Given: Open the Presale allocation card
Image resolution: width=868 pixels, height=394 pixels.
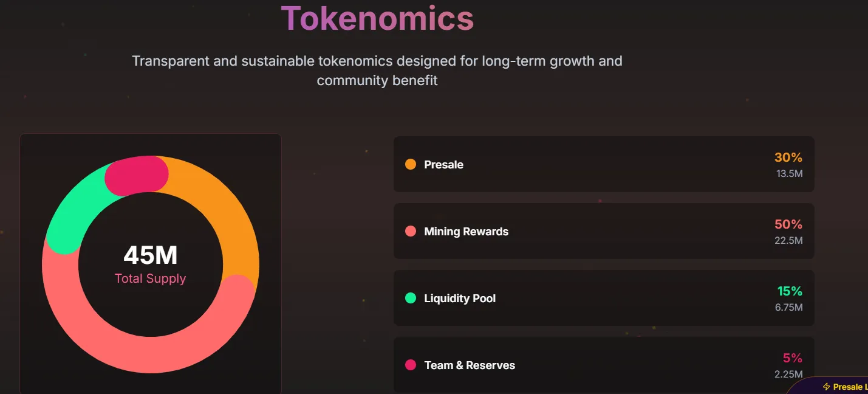Looking at the screenshot, I should 604,164.
